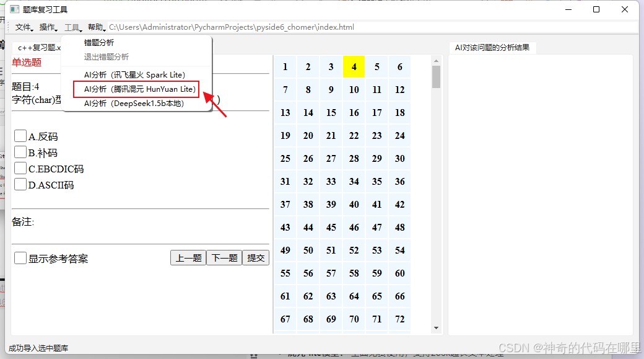The height and width of the screenshot is (359, 644).
Task: Open the 操作 menu
Action: (48, 27)
